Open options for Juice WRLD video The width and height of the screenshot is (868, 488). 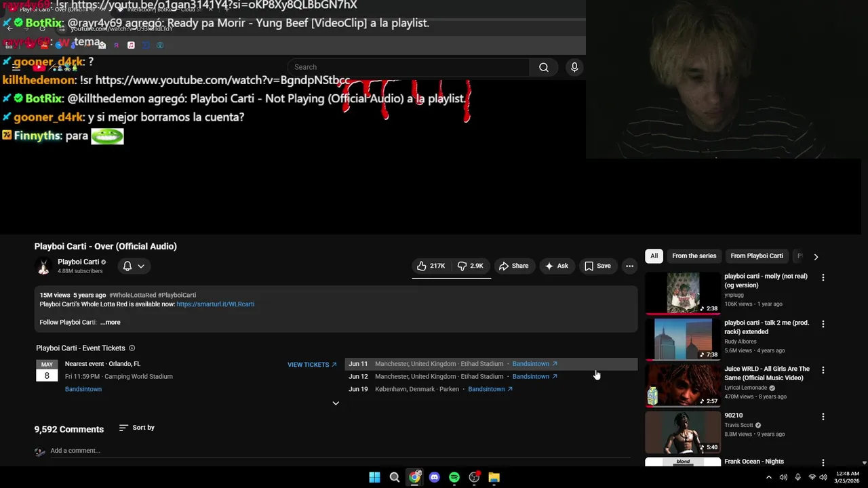[823, 371]
